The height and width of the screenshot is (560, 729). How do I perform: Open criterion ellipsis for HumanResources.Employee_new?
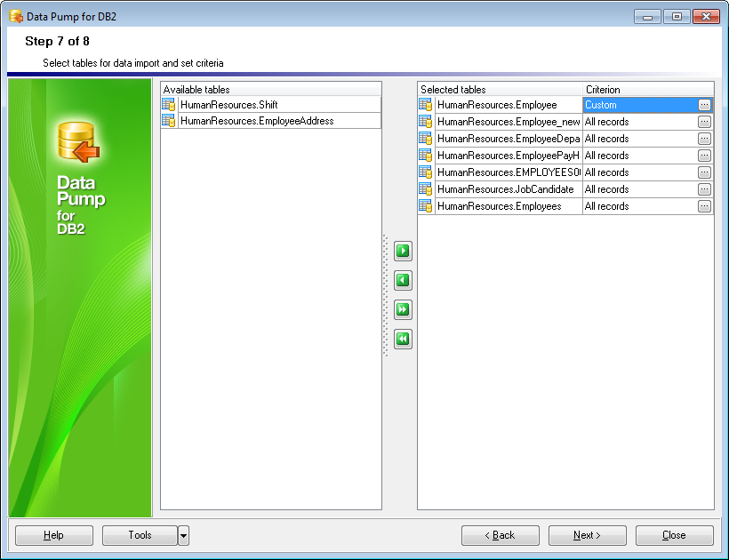(704, 122)
